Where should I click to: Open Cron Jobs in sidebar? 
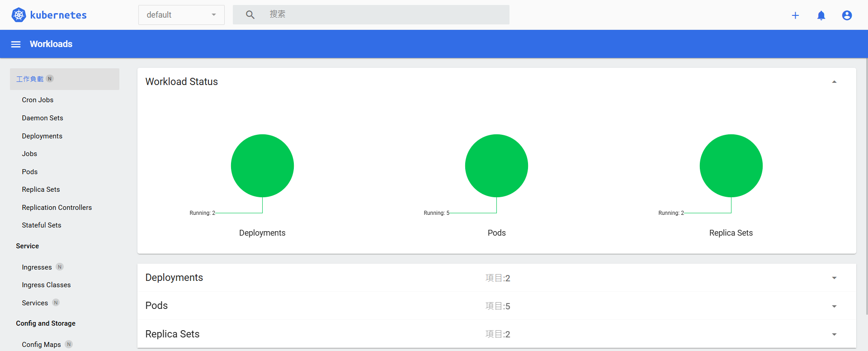pos(38,100)
